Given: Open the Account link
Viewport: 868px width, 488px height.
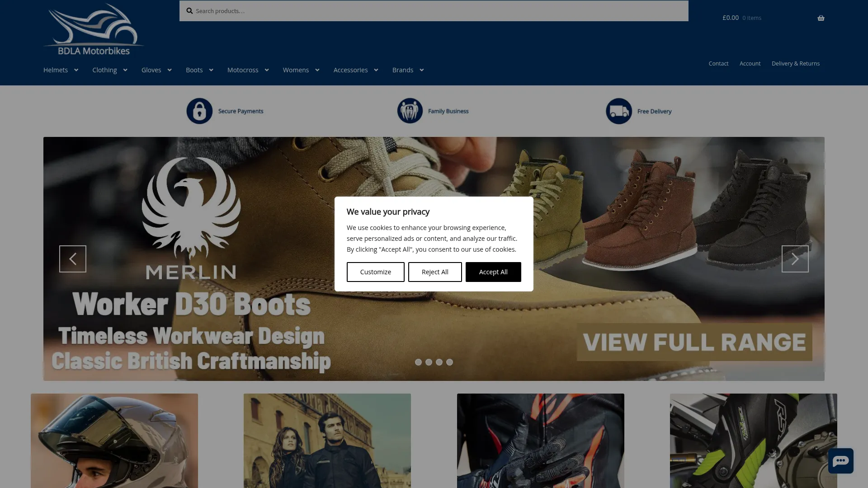Looking at the screenshot, I should 750,64.
